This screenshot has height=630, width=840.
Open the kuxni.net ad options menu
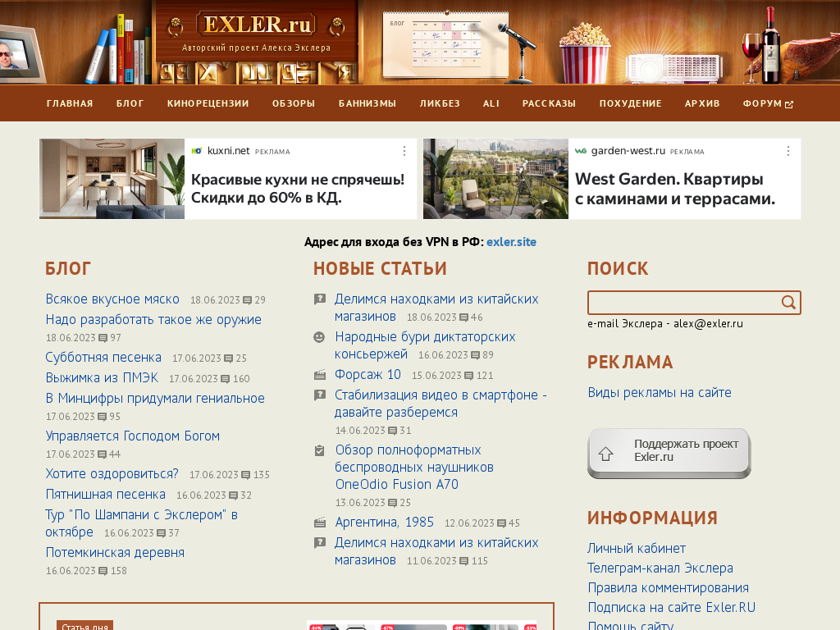[404, 151]
